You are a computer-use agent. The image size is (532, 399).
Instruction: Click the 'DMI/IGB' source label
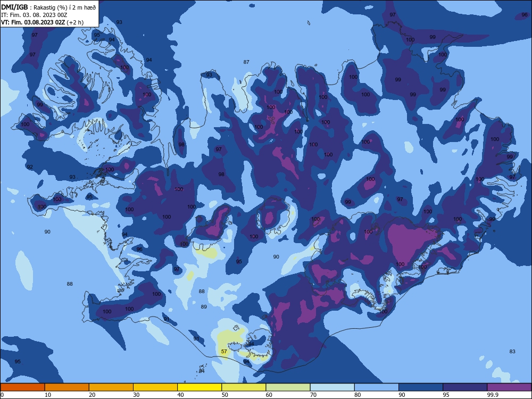(x=14, y=7)
